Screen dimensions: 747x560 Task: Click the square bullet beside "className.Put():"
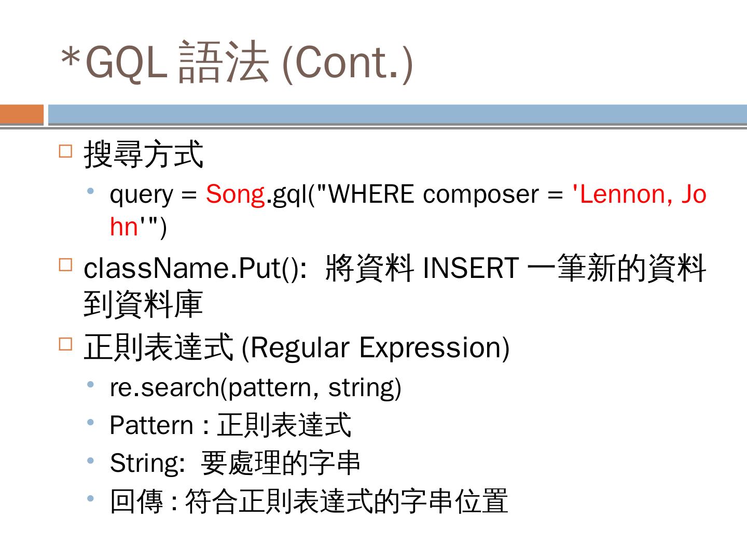65,265
